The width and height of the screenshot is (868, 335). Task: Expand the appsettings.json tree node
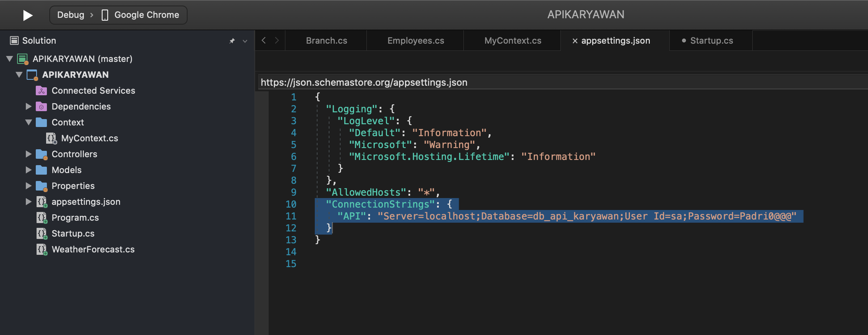tap(28, 202)
